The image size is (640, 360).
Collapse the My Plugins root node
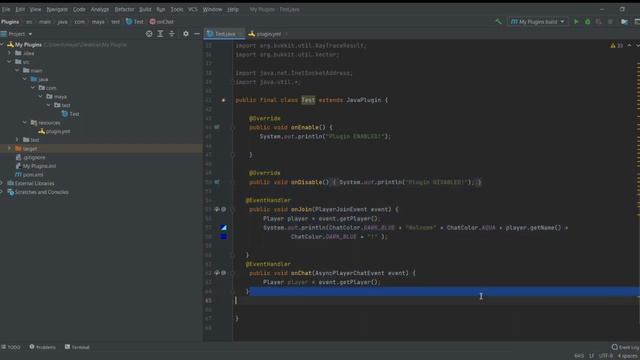click(x=2, y=44)
